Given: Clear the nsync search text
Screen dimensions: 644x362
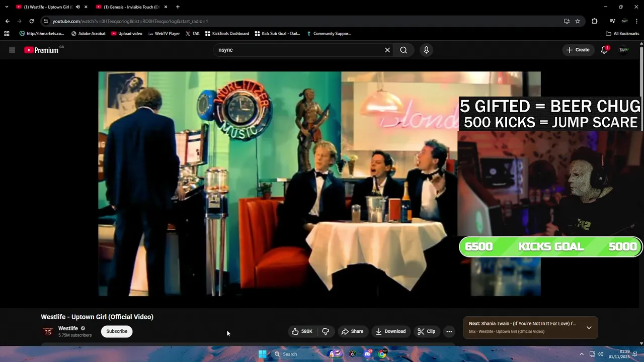Looking at the screenshot, I should tap(387, 50).
